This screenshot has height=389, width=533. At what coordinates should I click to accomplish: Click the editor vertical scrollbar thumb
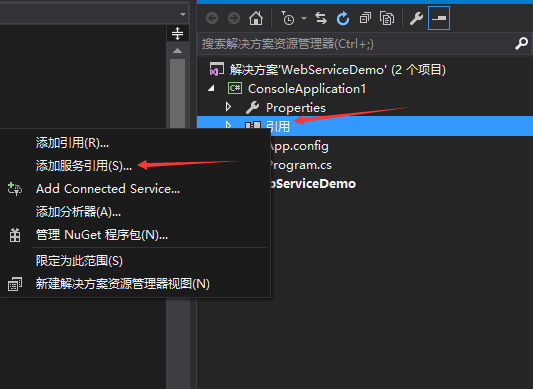click(177, 94)
